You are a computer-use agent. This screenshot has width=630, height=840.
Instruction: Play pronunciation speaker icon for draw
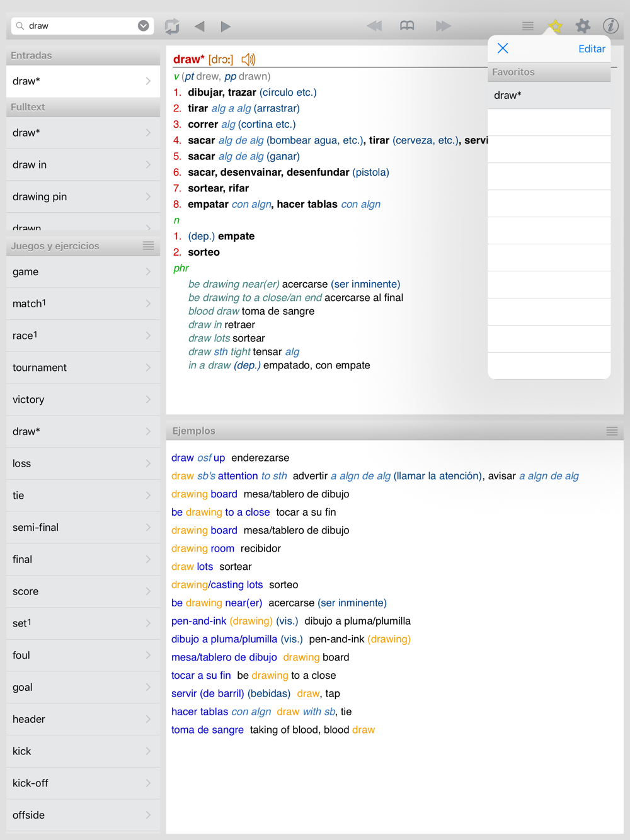click(248, 59)
